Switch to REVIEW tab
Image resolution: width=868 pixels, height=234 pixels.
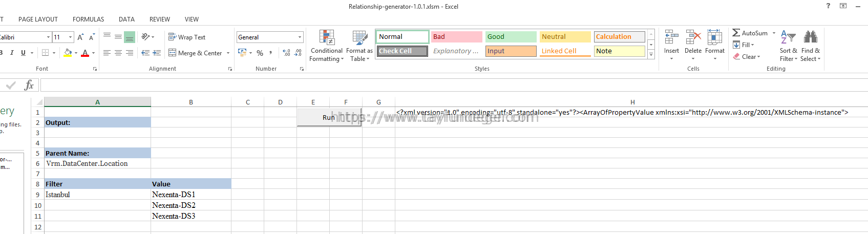[160, 19]
